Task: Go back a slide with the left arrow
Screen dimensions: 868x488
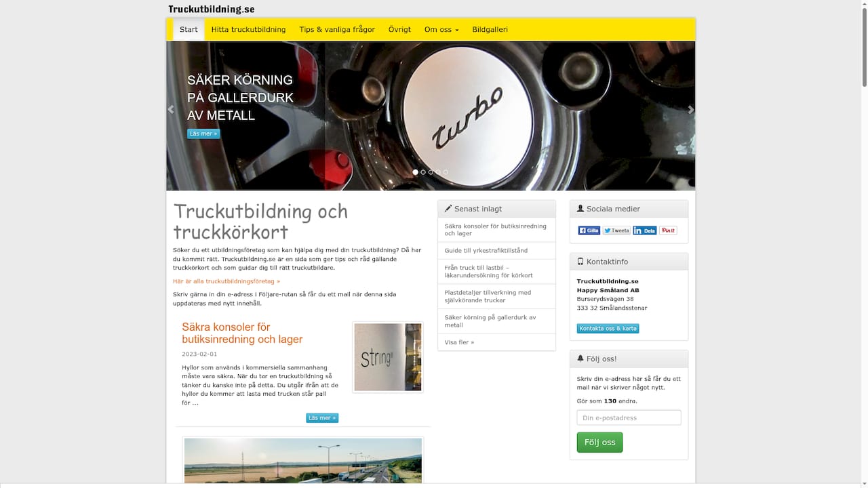Action: coord(171,109)
